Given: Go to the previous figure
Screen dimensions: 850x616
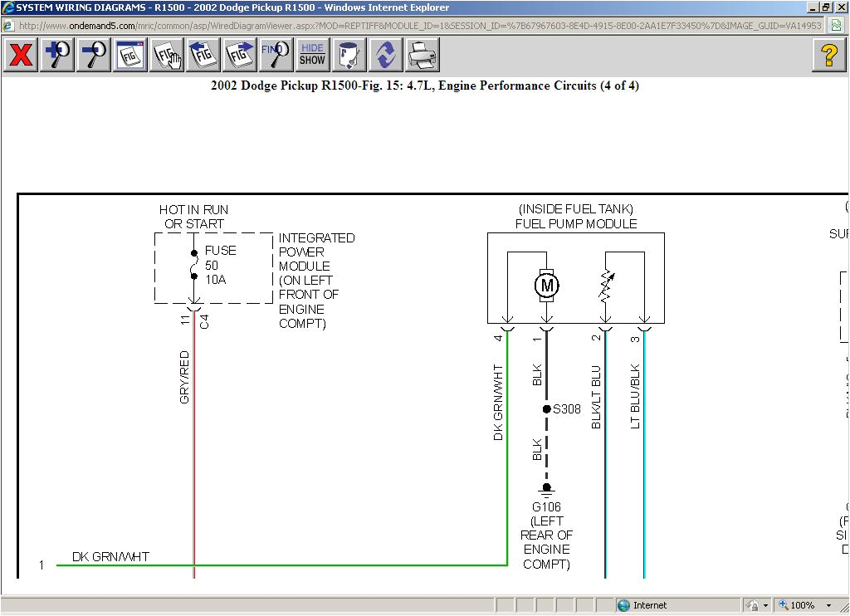Looking at the screenshot, I should [x=203, y=56].
